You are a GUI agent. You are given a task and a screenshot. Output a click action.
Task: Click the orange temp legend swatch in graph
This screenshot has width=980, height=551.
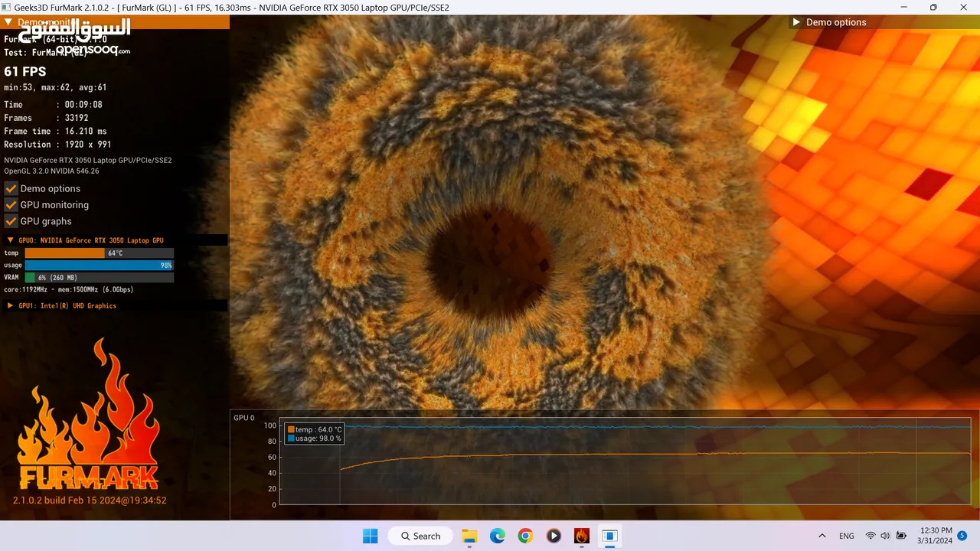pos(291,429)
